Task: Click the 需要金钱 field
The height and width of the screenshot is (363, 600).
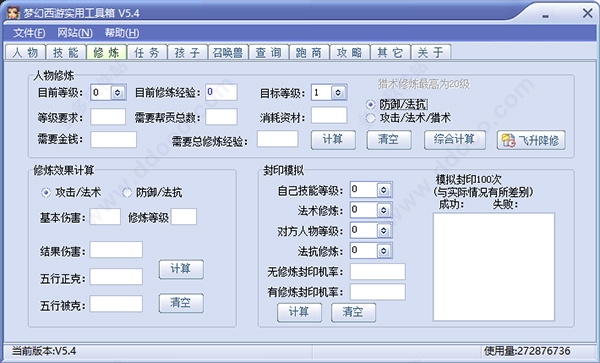Action: (114, 140)
